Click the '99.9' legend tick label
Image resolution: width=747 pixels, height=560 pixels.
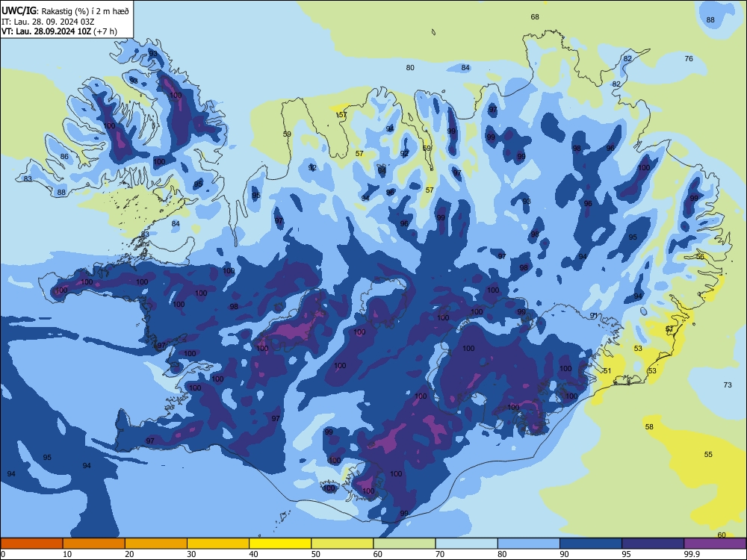pyautogui.click(x=692, y=554)
